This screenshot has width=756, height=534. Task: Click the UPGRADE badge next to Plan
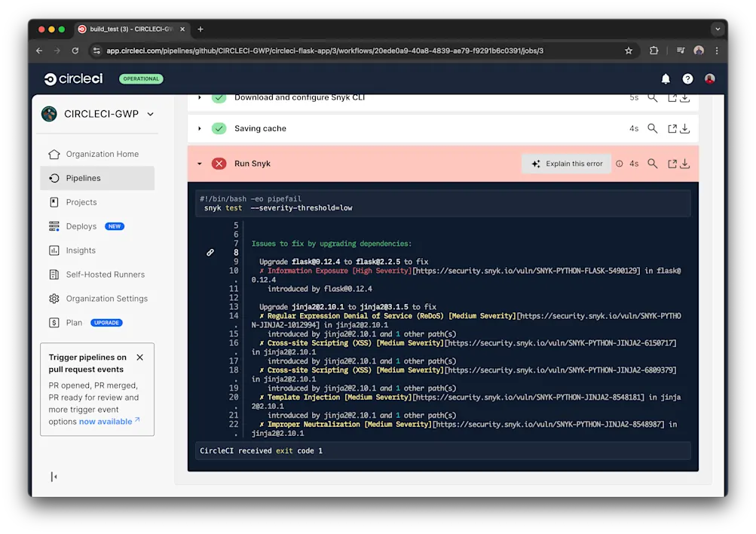coord(106,323)
